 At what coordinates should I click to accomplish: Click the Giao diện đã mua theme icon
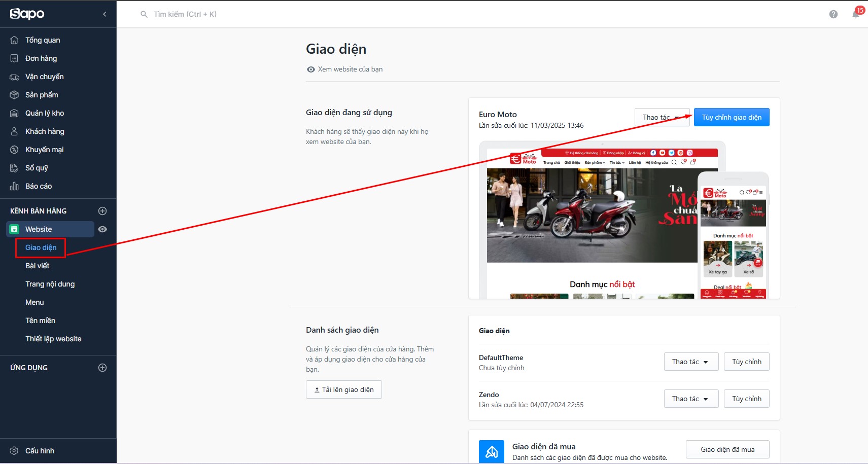click(x=492, y=452)
